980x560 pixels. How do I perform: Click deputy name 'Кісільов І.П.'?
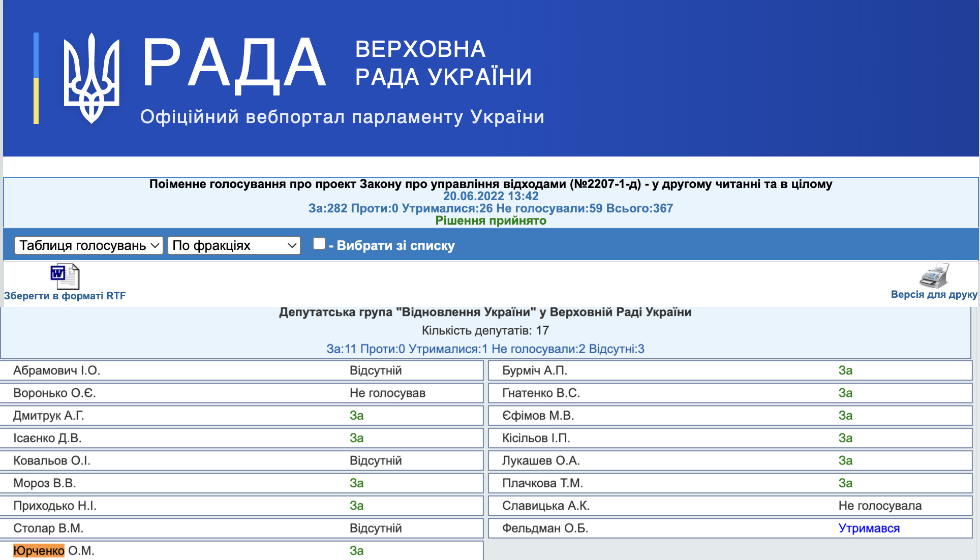coord(536,438)
